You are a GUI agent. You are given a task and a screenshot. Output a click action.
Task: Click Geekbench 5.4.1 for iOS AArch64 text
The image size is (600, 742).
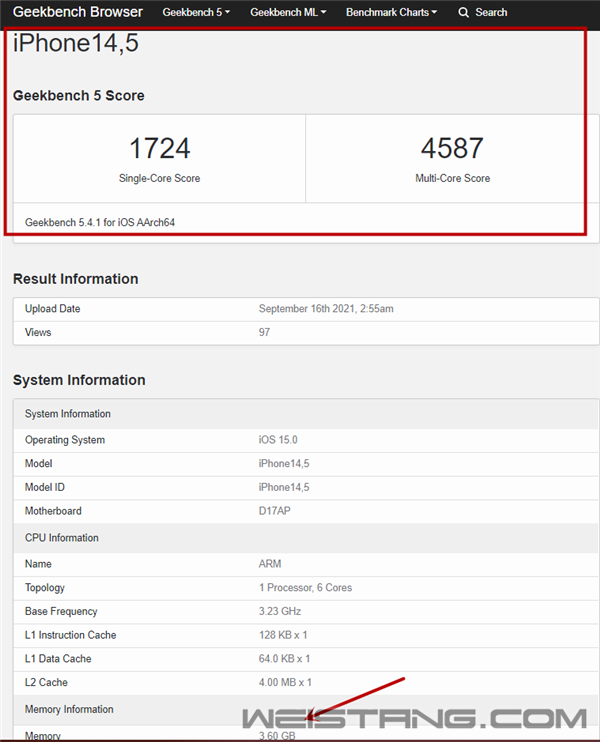click(x=100, y=222)
